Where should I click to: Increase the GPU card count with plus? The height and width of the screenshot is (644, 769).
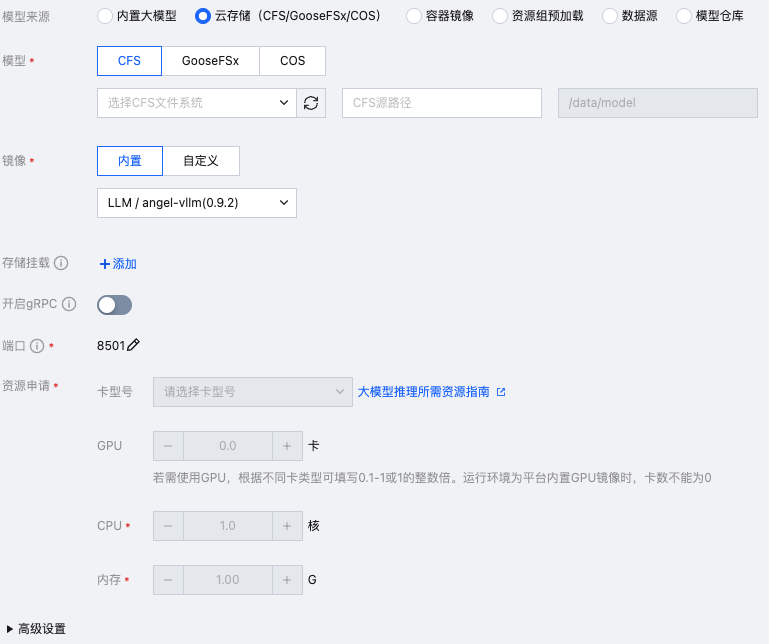(287, 446)
